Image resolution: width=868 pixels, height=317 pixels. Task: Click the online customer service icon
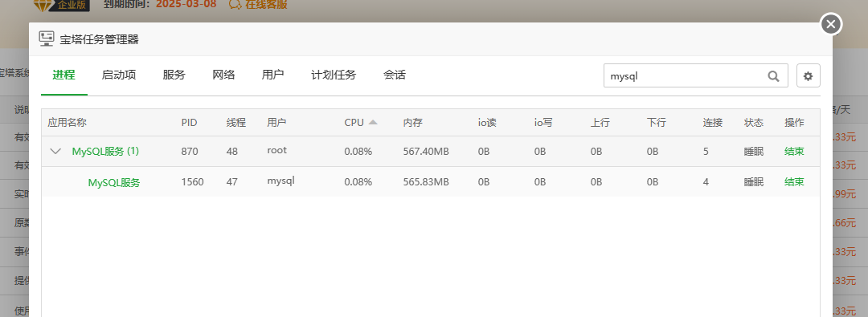(235, 5)
